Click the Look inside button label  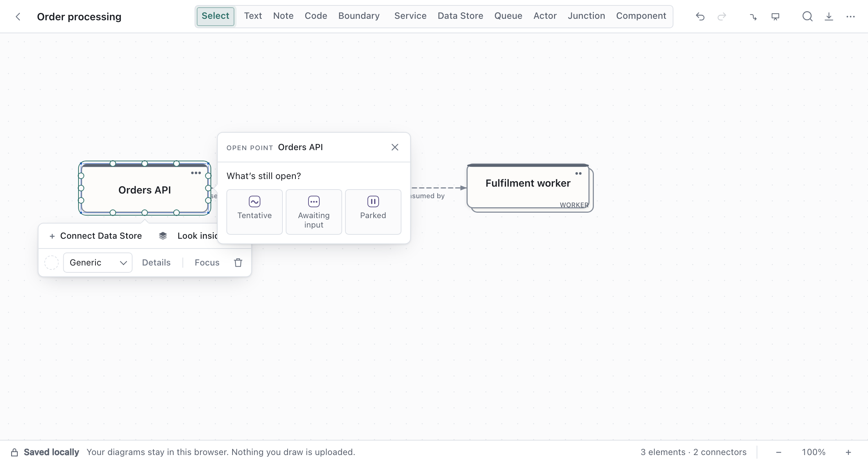[x=197, y=236]
